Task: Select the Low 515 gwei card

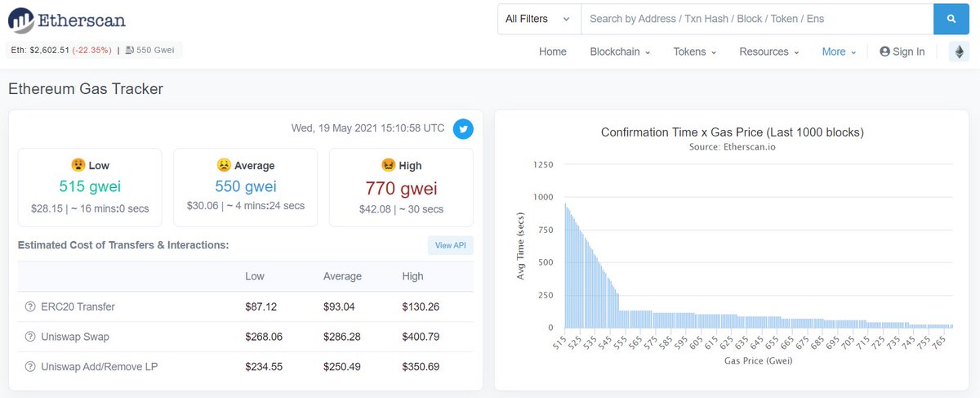Action: click(x=90, y=187)
